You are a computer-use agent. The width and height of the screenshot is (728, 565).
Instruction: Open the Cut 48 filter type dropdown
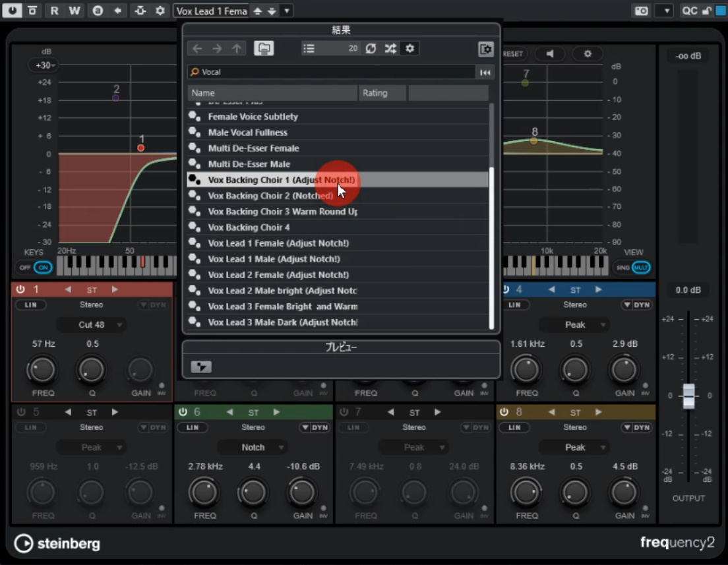[92, 324]
